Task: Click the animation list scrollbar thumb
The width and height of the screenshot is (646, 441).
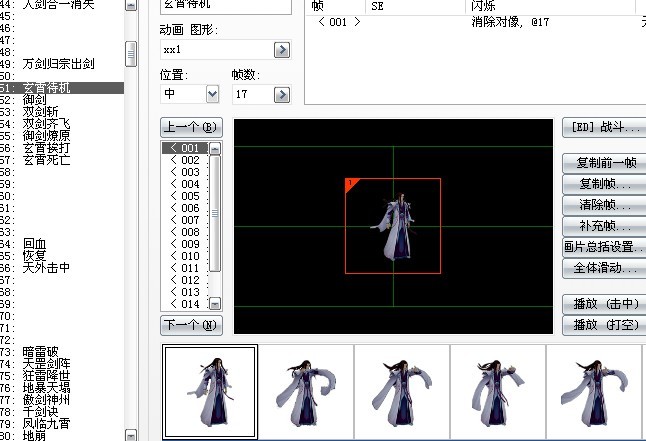Action: click(x=131, y=54)
